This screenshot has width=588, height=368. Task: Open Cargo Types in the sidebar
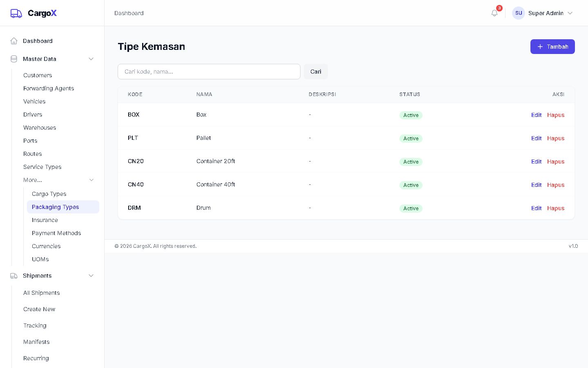coord(63,194)
